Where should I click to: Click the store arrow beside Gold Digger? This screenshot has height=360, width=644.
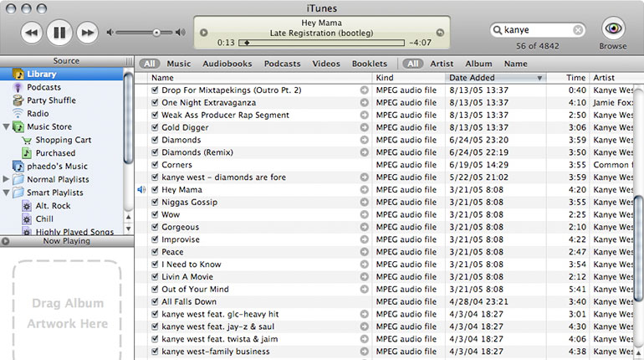pyautogui.click(x=365, y=127)
